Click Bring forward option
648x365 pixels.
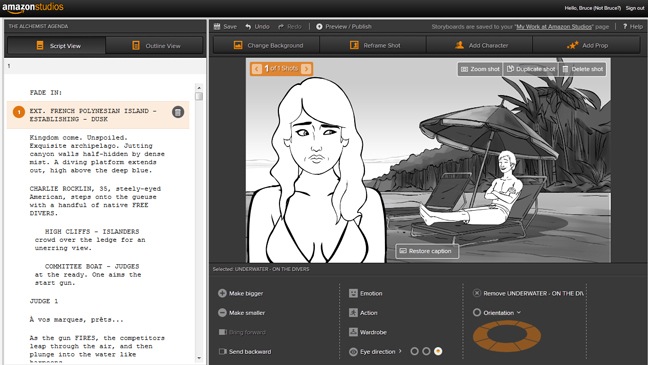coord(242,332)
